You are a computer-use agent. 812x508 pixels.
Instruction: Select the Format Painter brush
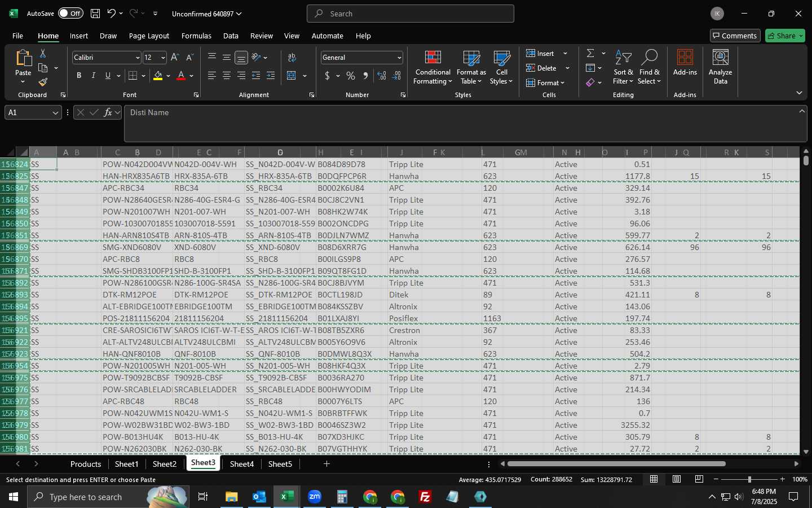pyautogui.click(x=43, y=82)
